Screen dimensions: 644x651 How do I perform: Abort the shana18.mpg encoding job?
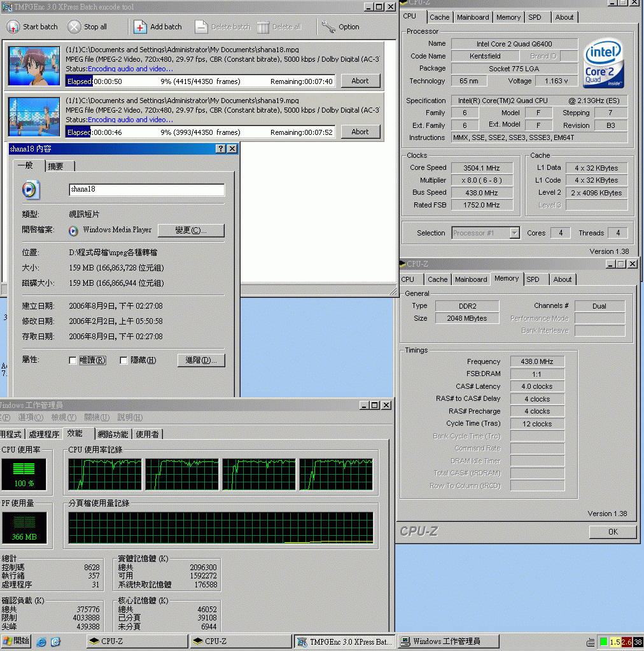point(360,81)
